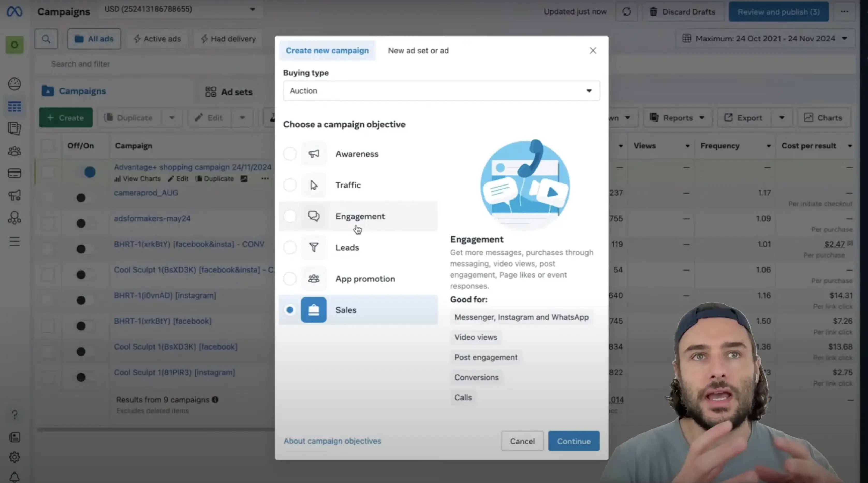868x483 pixels.
Task: Open Audiences people icon in sidebar
Action: point(14,151)
